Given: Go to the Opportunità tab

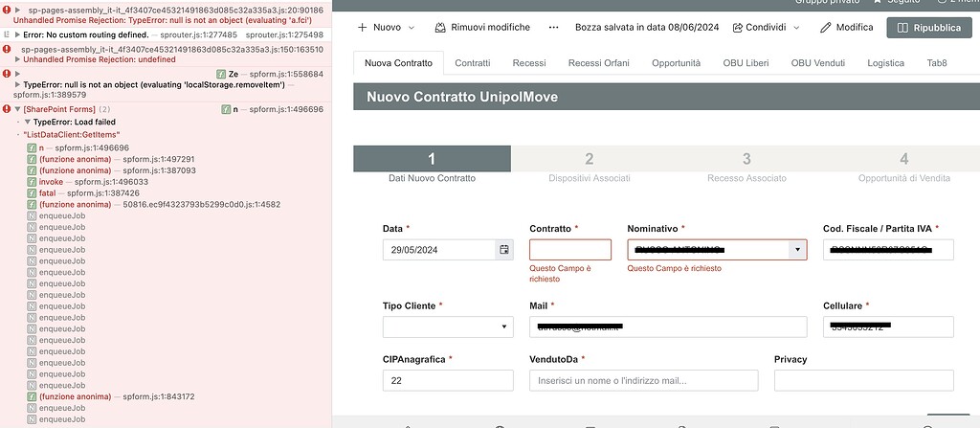Looking at the screenshot, I should pos(677,63).
